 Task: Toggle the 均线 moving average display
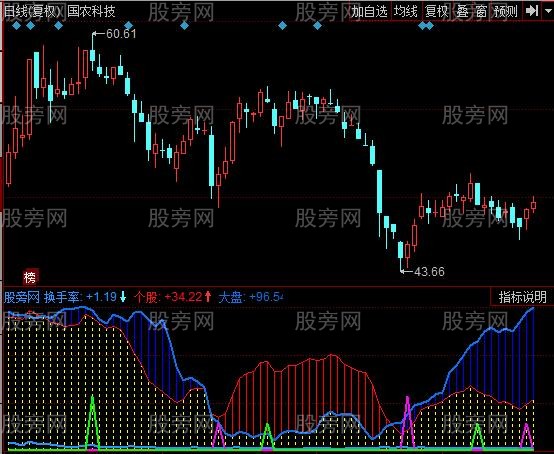(x=406, y=12)
